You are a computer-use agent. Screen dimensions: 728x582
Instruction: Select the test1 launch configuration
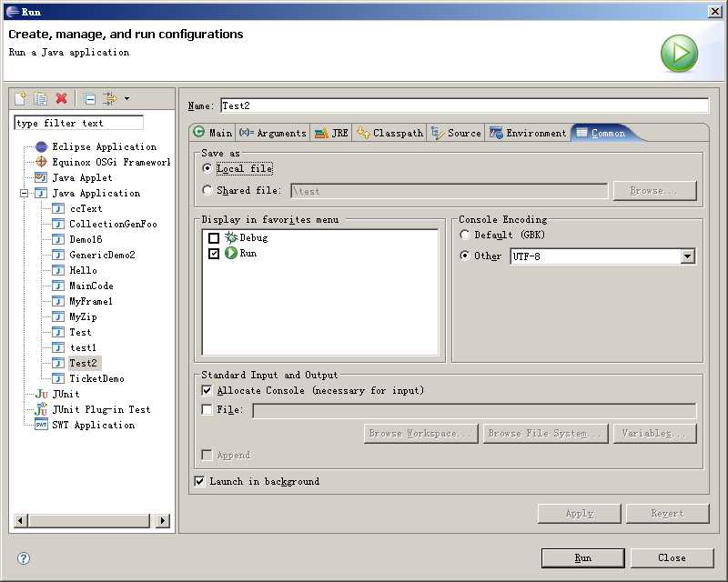point(83,347)
